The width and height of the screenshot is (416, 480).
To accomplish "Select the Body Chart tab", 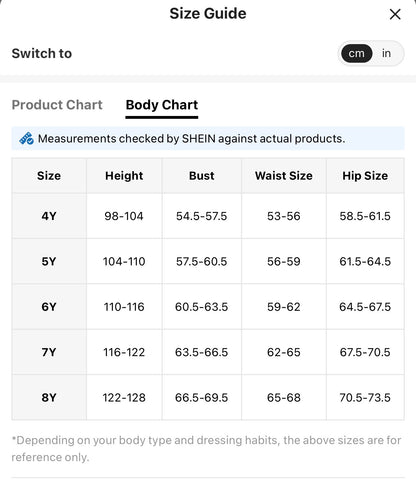I will tap(162, 105).
